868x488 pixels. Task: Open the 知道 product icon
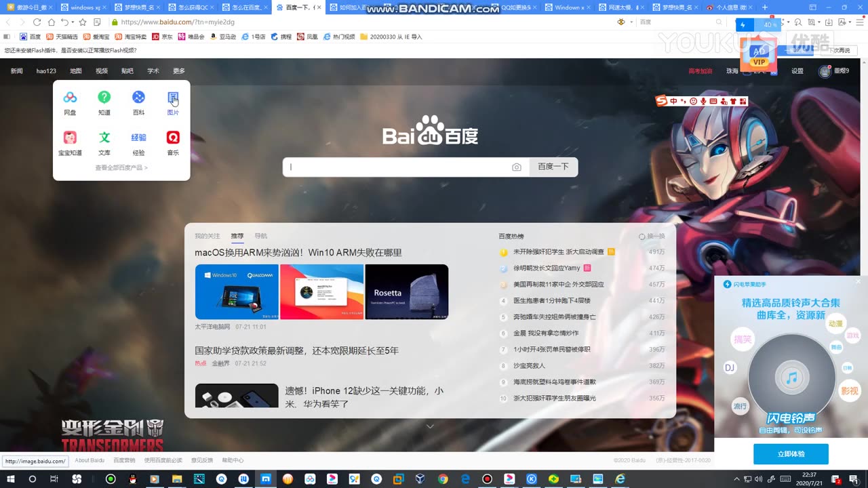point(104,98)
